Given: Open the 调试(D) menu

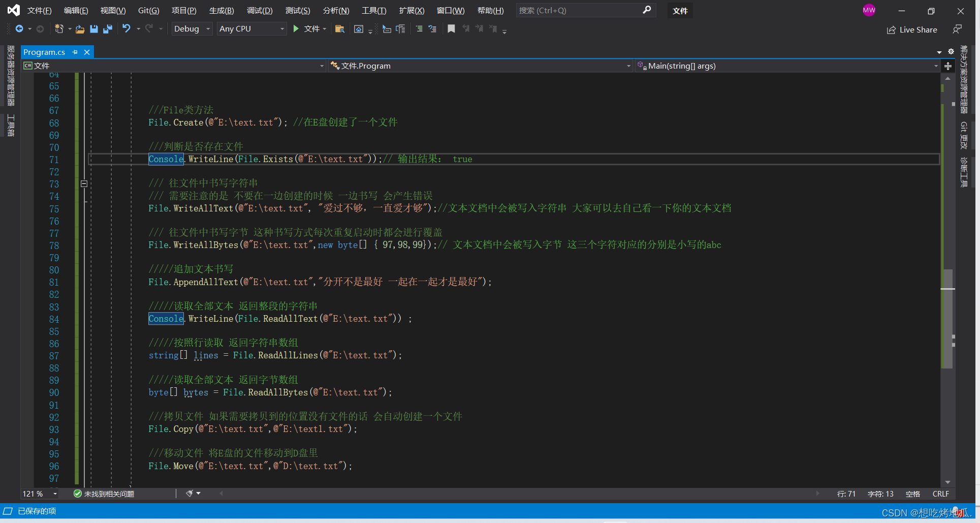Looking at the screenshot, I should 260,10.
